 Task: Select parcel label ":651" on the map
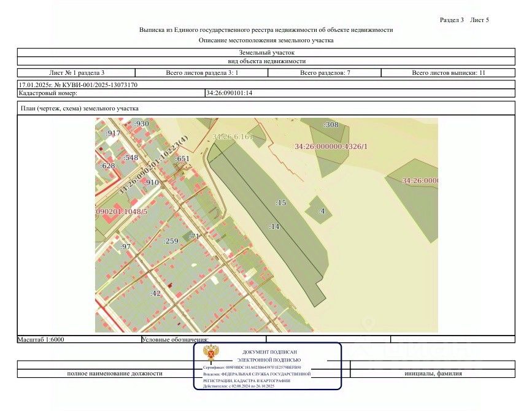[x=182, y=158]
